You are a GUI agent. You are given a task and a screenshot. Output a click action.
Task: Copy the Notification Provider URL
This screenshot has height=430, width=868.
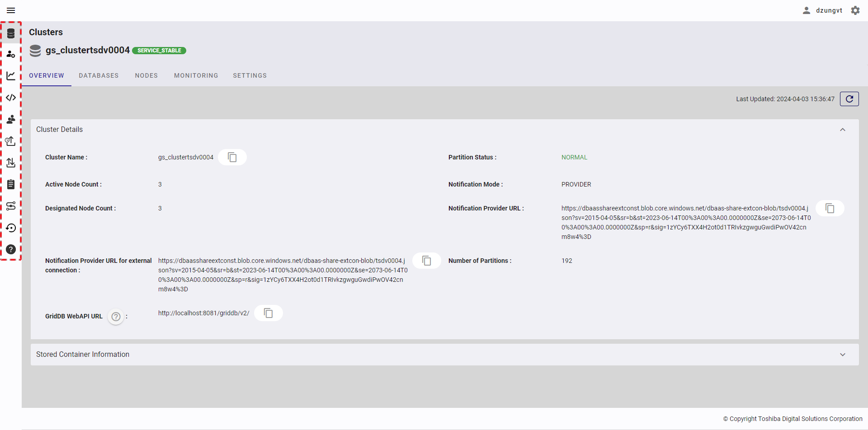tap(830, 208)
